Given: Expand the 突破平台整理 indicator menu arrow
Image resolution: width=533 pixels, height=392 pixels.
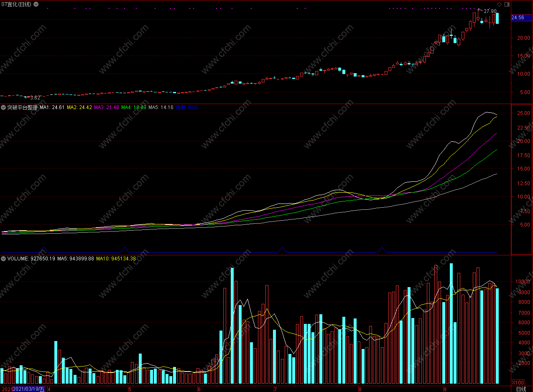Looking at the screenshot, I should pos(3,107).
